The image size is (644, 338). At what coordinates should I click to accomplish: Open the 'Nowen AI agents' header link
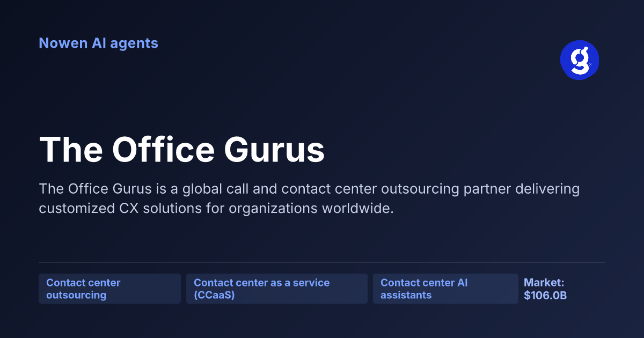(x=98, y=43)
